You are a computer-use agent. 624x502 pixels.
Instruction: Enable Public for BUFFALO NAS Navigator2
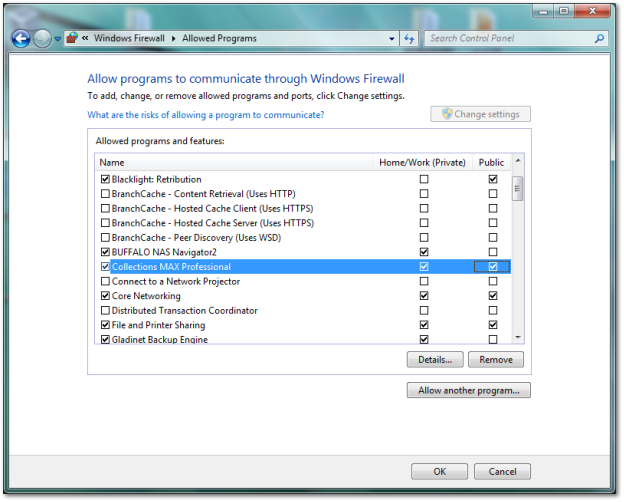(x=493, y=252)
